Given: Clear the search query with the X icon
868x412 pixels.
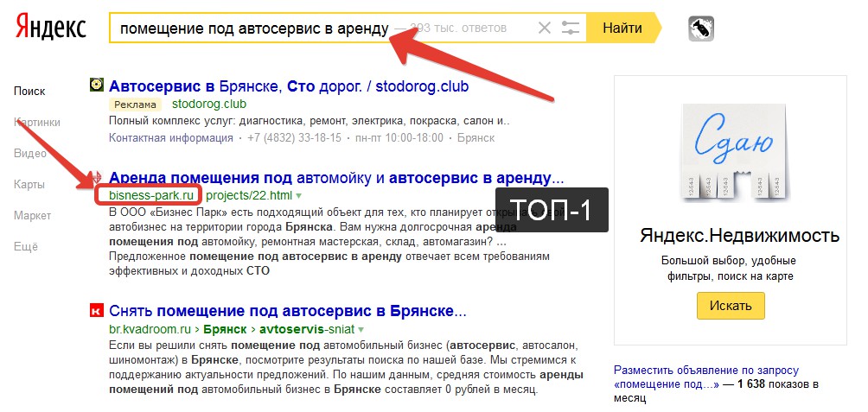Looking at the screenshot, I should pyautogui.click(x=545, y=28).
